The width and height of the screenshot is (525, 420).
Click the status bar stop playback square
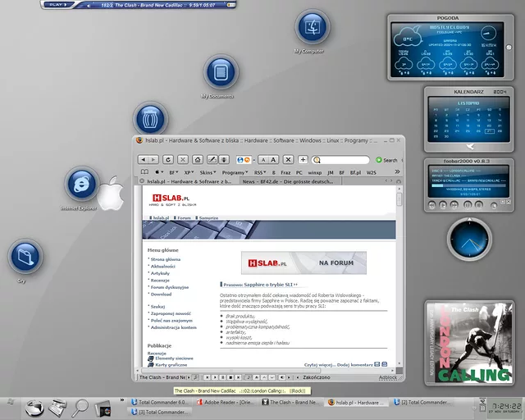point(231,377)
